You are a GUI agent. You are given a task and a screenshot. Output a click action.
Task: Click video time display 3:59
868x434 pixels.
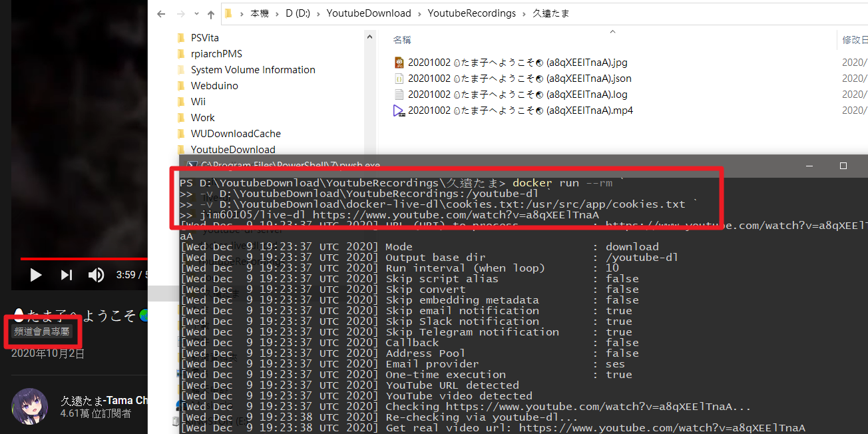pos(126,274)
